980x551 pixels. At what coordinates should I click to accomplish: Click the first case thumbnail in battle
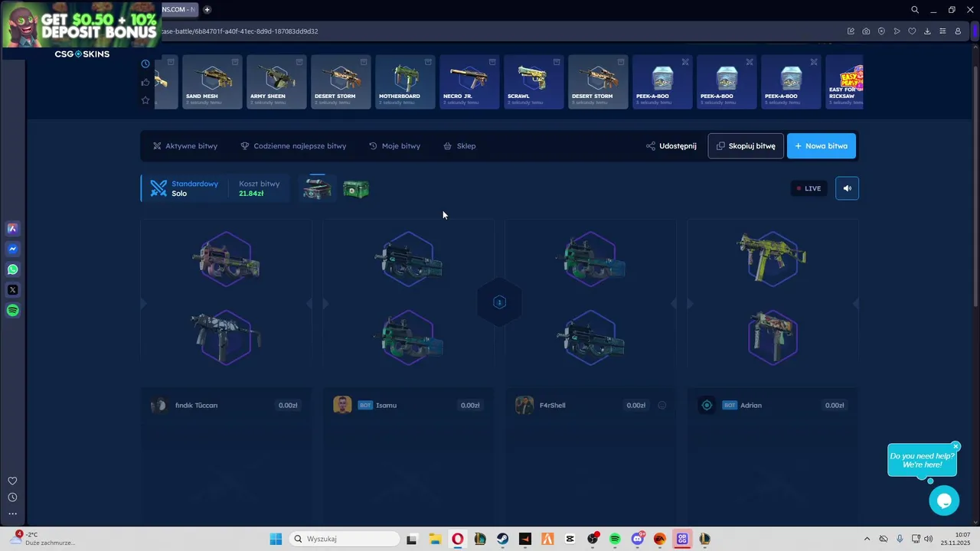317,188
